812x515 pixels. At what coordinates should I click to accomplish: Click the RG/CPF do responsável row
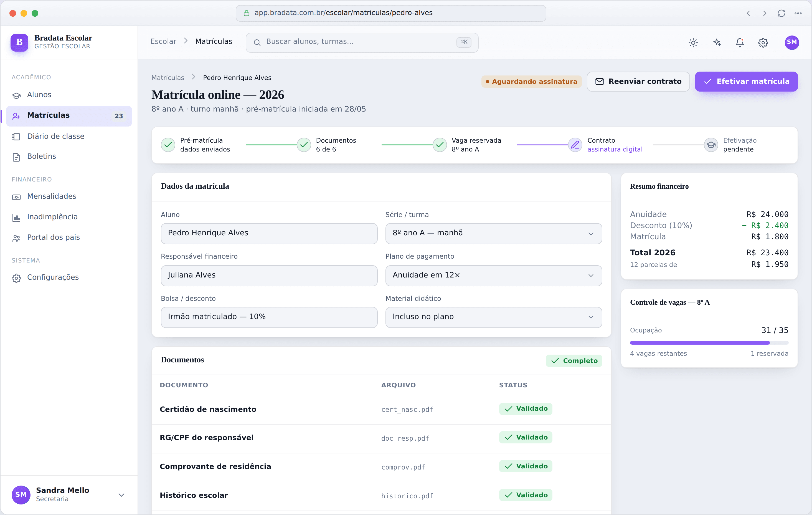coord(381,438)
